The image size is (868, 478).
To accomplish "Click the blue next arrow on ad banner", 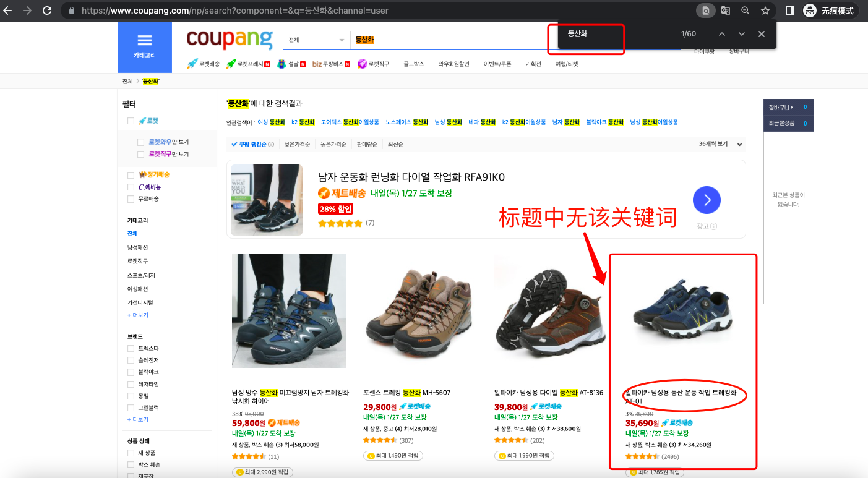I will [707, 200].
